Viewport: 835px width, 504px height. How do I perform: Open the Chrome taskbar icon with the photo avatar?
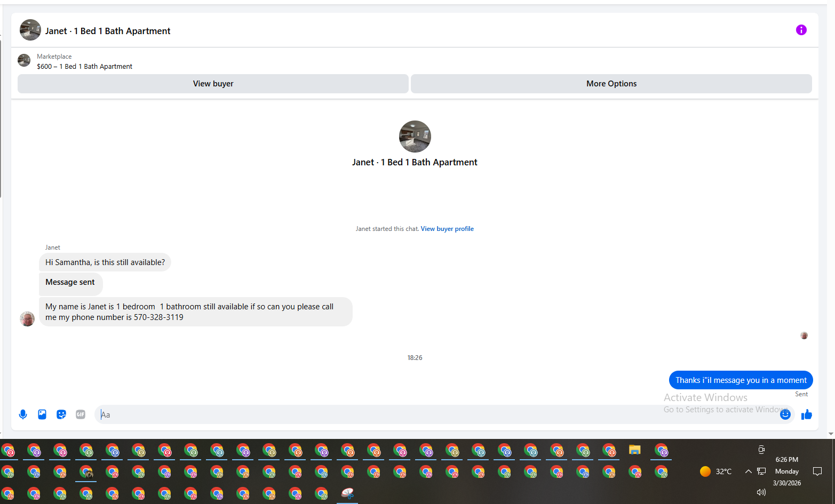click(x=86, y=472)
